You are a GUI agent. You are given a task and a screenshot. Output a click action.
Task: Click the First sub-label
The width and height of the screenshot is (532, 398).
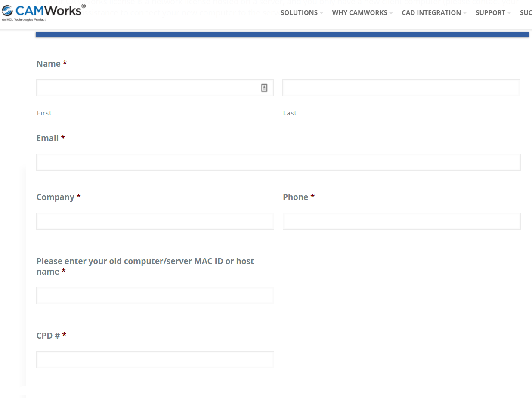[44, 113]
